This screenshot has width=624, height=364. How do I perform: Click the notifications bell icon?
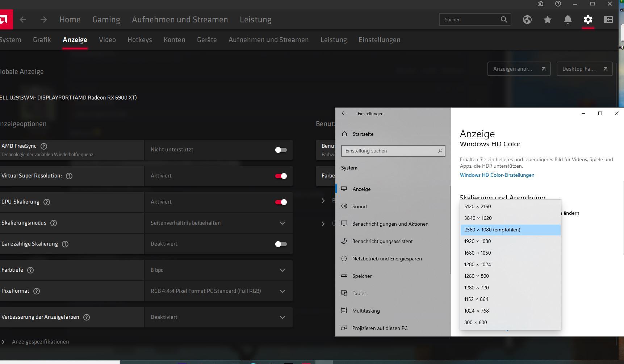568,20
